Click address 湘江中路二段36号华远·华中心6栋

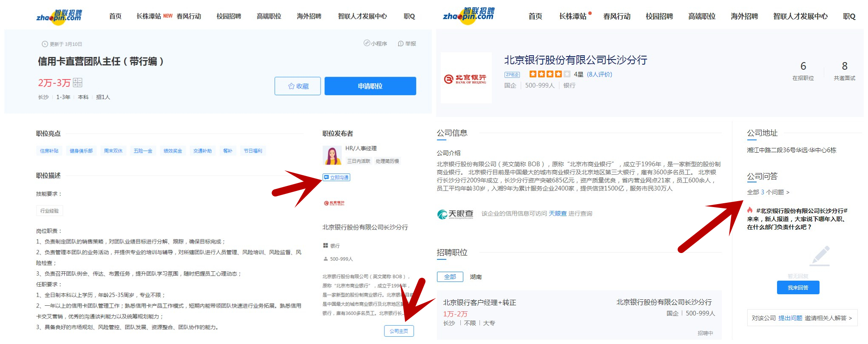tap(791, 150)
